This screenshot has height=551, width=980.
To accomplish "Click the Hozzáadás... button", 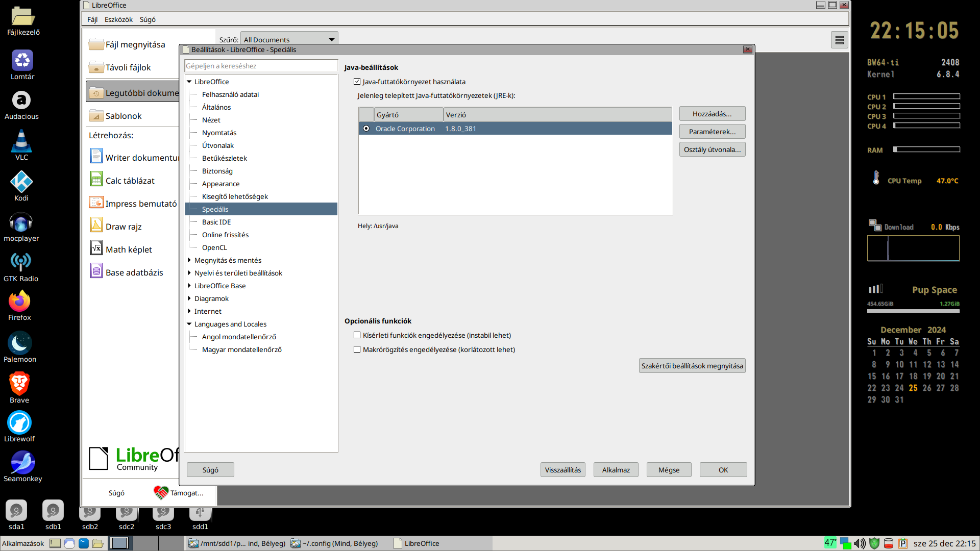I will 712,114.
